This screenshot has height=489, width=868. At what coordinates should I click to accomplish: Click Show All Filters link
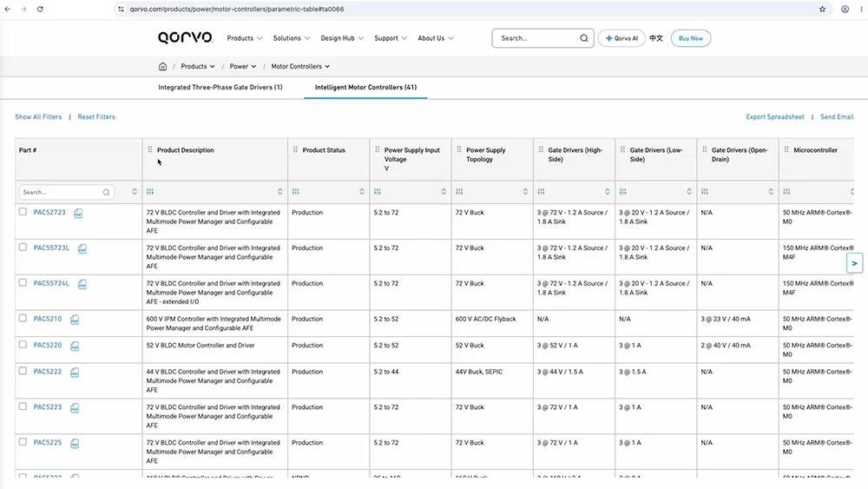pyautogui.click(x=38, y=117)
